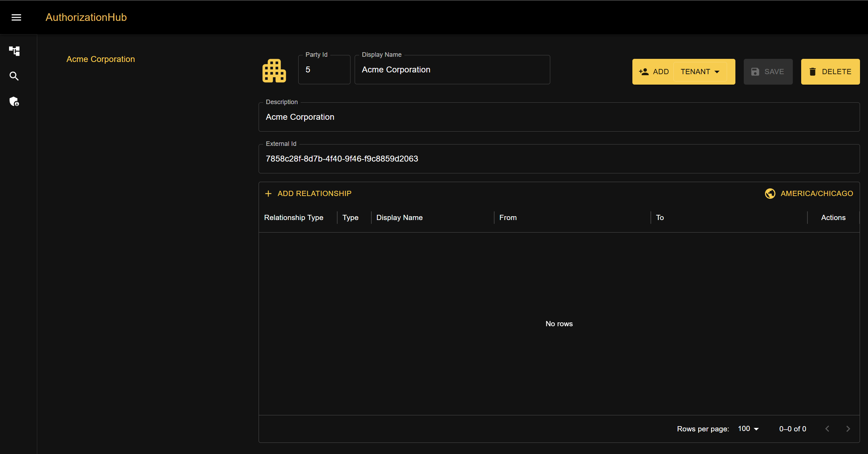Click the floppy-disk icon on the SAVE button

point(755,72)
